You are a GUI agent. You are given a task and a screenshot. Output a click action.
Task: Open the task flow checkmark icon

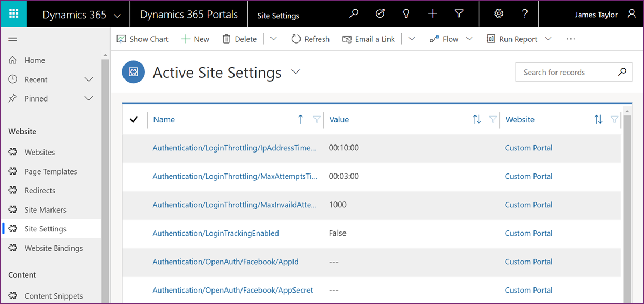coord(380,14)
